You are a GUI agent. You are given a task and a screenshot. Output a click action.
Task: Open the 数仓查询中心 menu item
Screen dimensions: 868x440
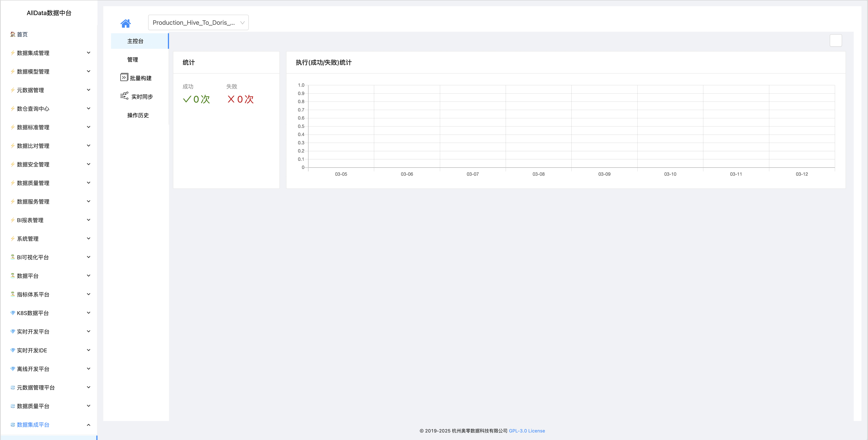point(33,109)
